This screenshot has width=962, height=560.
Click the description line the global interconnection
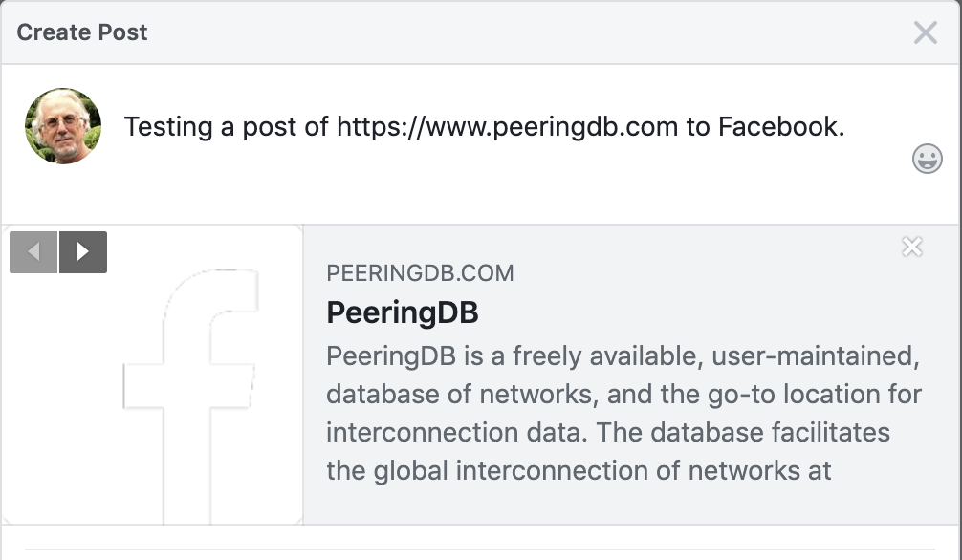click(x=579, y=471)
